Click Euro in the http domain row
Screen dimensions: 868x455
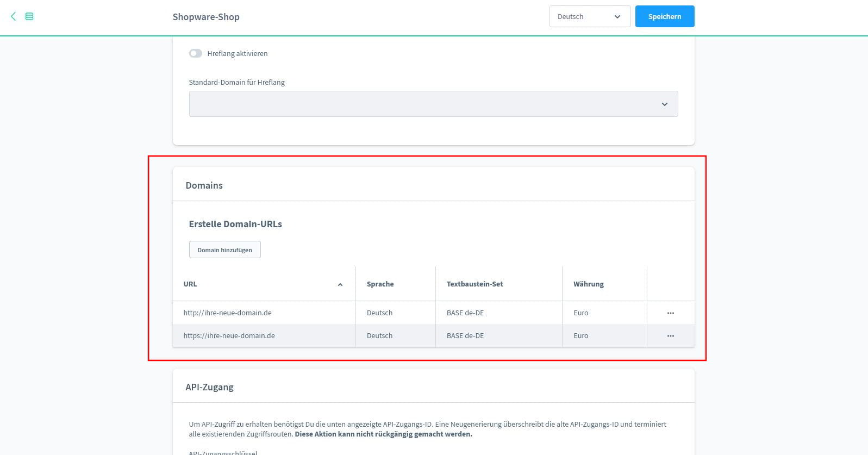[x=580, y=313]
